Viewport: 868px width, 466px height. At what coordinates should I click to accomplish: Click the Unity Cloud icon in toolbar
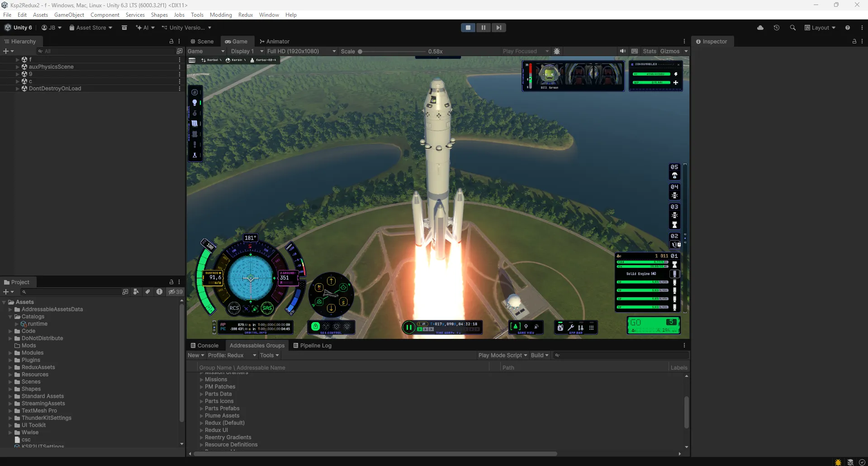pyautogui.click(x=760, y=28)
